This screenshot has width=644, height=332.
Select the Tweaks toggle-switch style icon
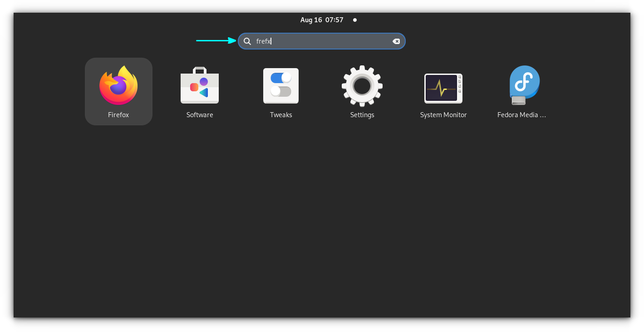[280, 85]
